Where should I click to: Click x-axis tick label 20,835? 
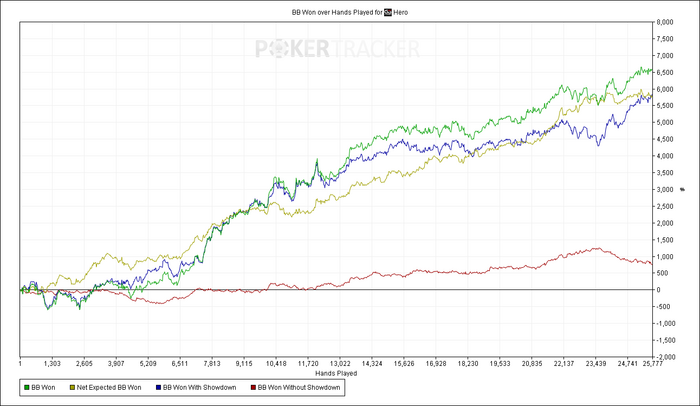tap(532, 364)
